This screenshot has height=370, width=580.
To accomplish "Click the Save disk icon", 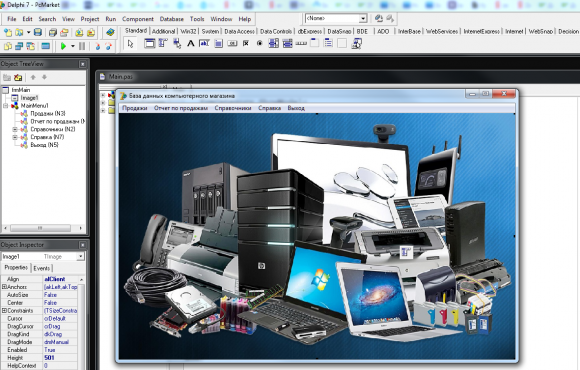I will pos(38,32).
